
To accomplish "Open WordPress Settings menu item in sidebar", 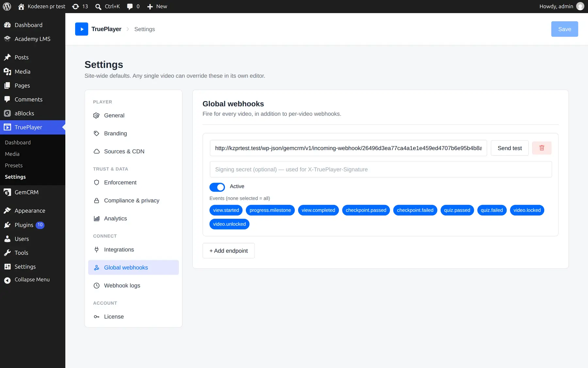I will tap(33, 267).
